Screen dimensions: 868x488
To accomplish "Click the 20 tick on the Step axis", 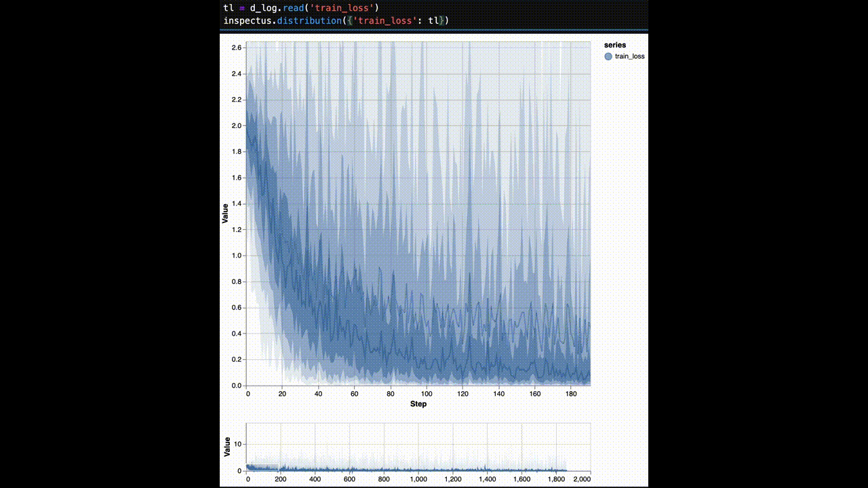I will [x=283, y=394].
